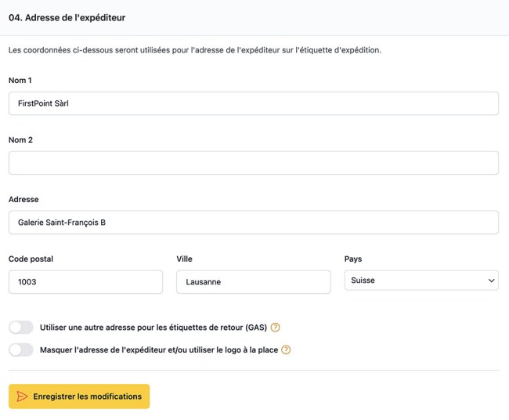Click the Nom 1 field with FirstPoint Sàrl
Viewport: 509px width, 420px height.
[x=253, y=103]
